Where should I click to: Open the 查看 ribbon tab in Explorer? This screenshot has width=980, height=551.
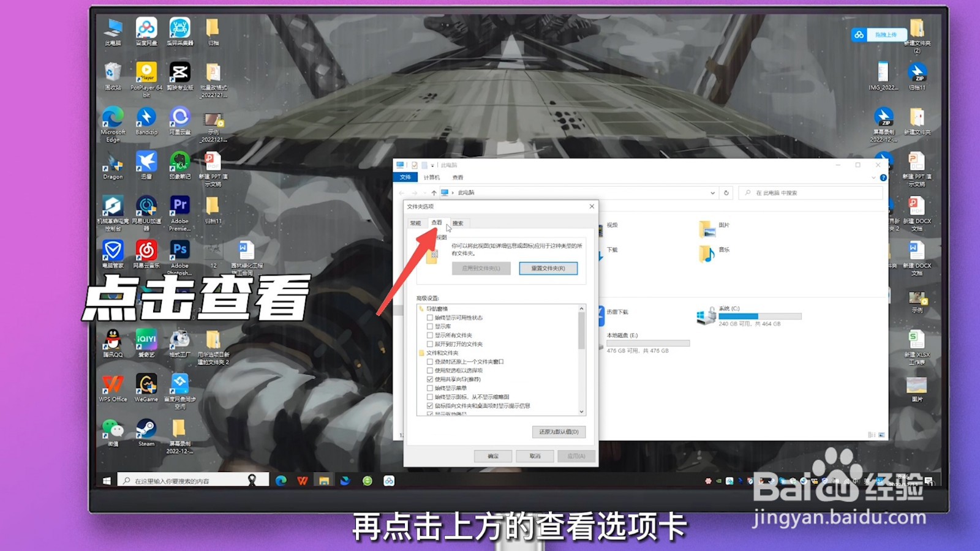[x=458, y=178]
